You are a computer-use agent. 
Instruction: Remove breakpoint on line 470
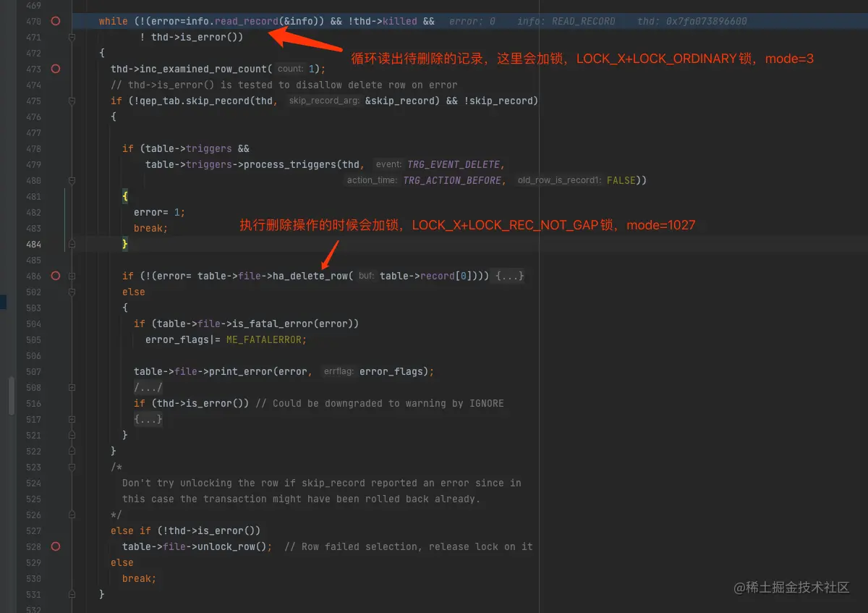point(56,21)
